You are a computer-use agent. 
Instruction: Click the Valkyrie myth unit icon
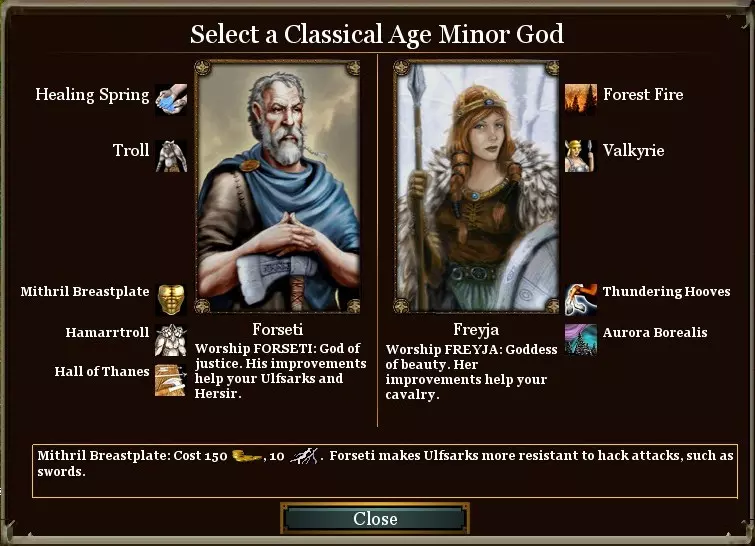click(x=581, y=156)
